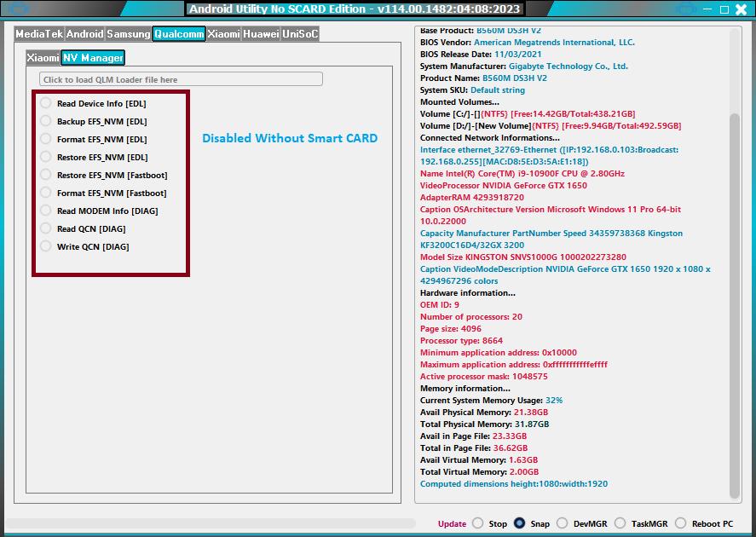The height and width of the screenshot is (537, 756).
Task: Click the 'OEM ID: 9' line
Action: [440, 304]
